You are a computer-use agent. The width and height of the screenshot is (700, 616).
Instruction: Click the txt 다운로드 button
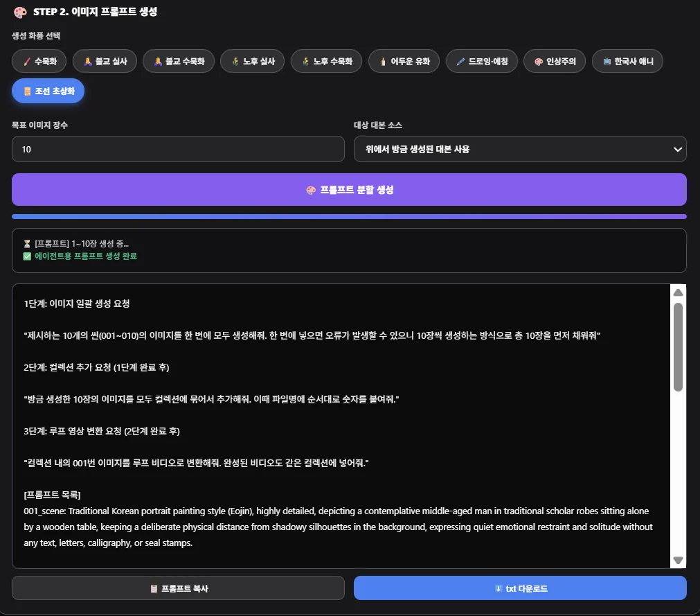point(520,588)
